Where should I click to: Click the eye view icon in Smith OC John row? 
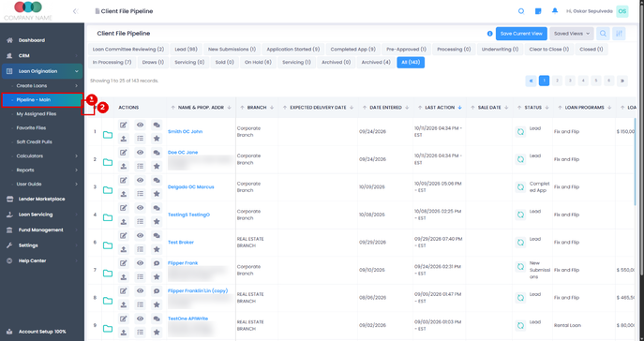140,125
